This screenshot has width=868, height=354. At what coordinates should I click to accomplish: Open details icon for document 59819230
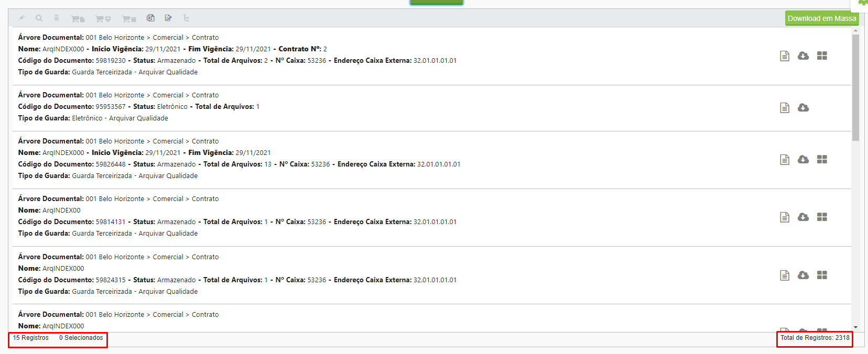(x=785, y=56)
